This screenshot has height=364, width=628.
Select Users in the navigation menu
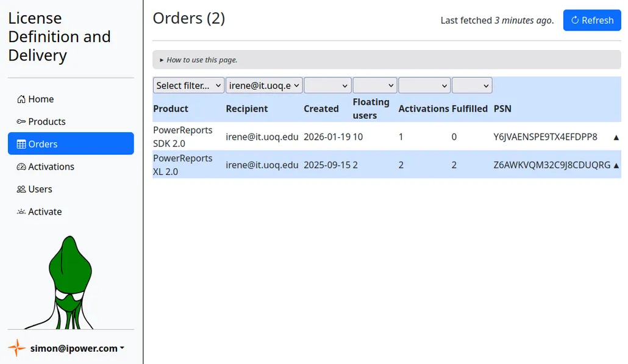pos(39,189)
